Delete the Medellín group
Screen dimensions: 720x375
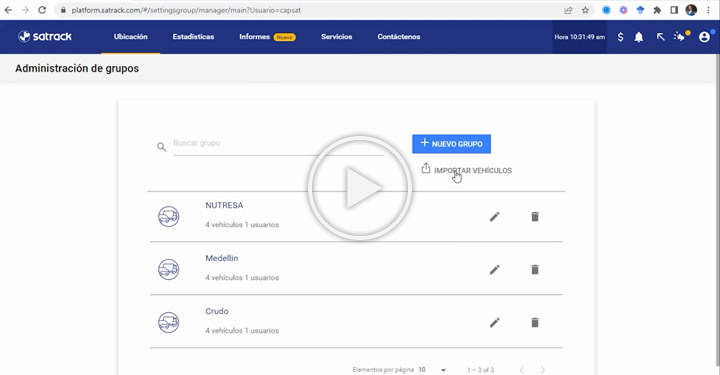535,269
